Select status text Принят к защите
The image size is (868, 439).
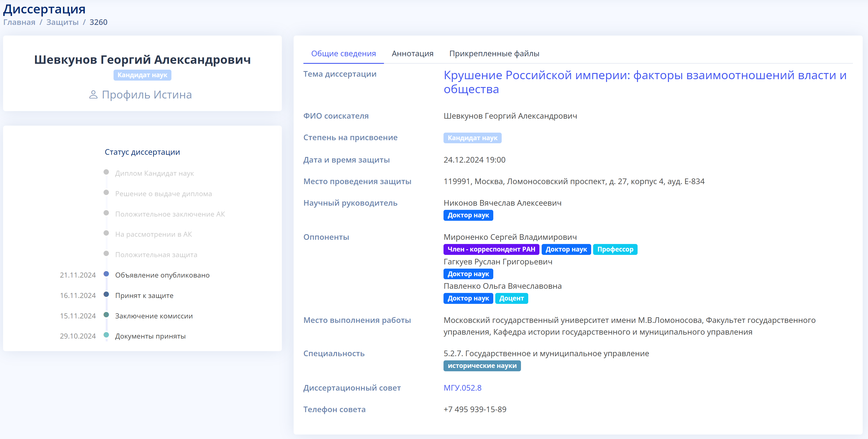144,296
